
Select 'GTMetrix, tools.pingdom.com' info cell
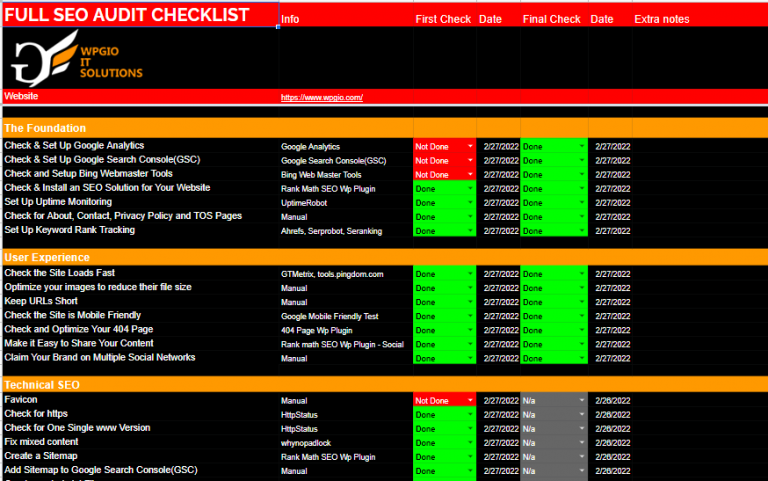click(346, 274)
